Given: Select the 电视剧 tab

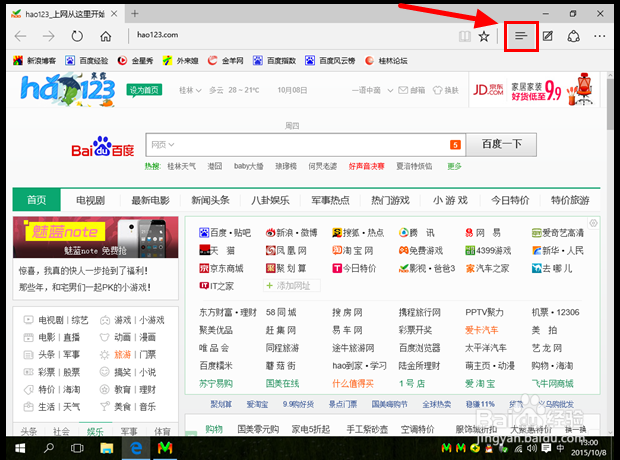Looking at the screenshot, I should [90, 201].
